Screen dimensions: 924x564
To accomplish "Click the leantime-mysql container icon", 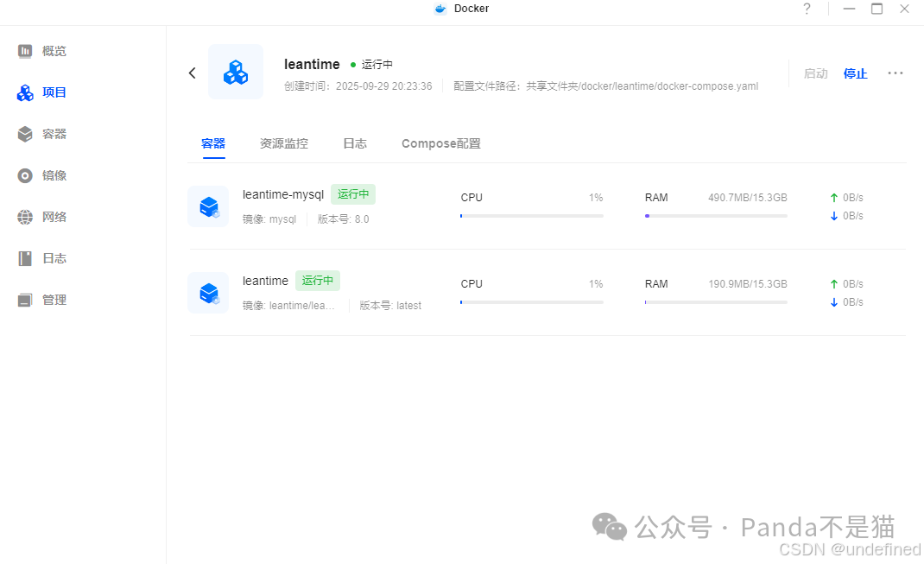I will (x=209, y=206).
